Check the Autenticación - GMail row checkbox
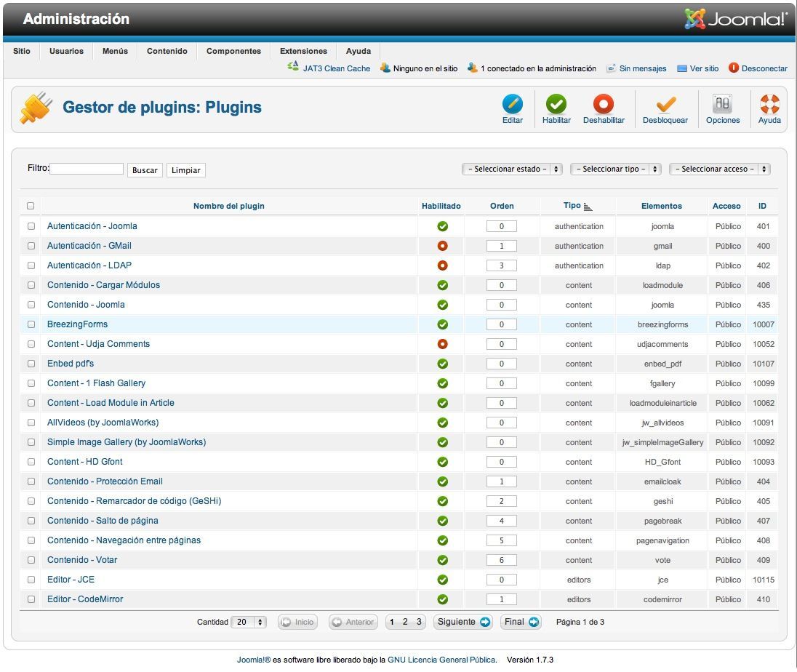The height and width of the screenshot is (672, 797). [x=31, y=246]
